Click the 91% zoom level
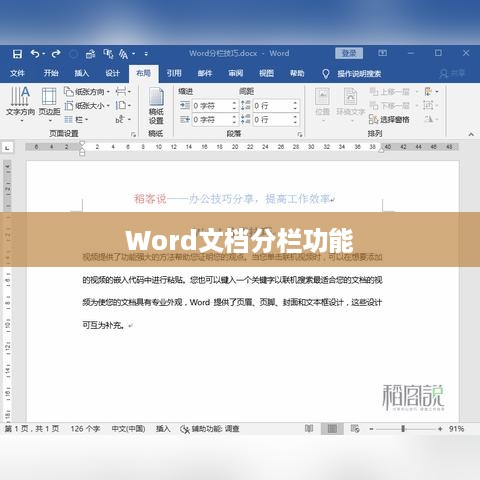480x480 pixels. [456, 429]
